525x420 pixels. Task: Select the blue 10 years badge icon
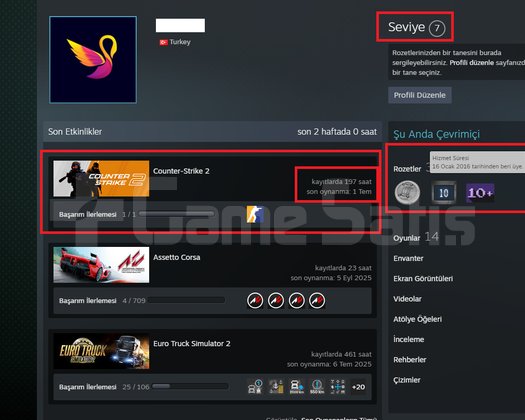(444, 193)
